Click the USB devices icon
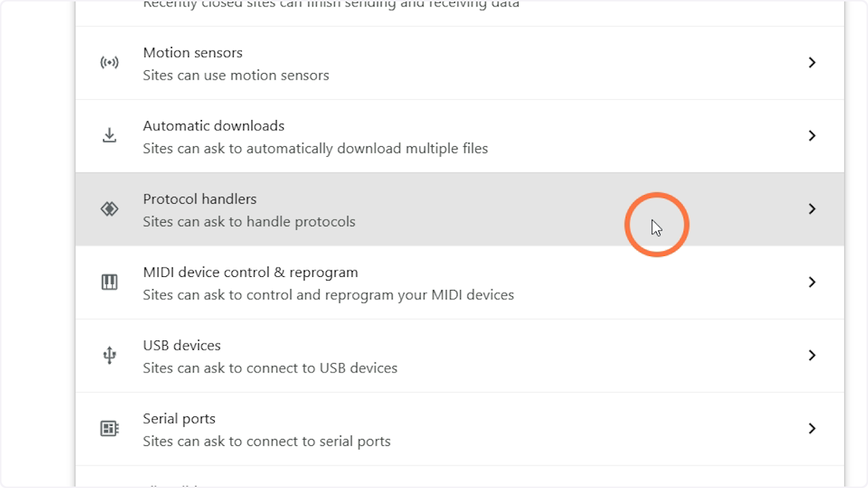 coord(109,355)
